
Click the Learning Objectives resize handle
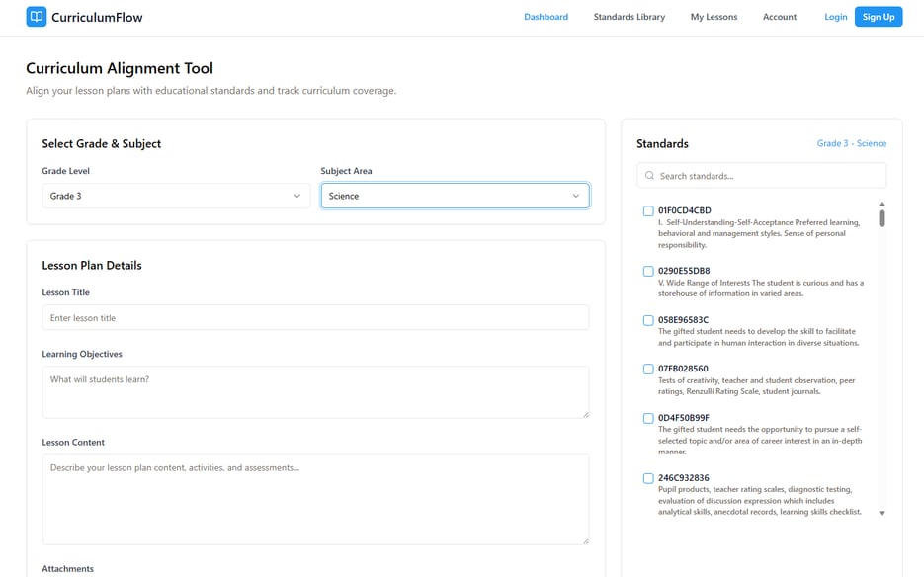(x=586, y=415)
